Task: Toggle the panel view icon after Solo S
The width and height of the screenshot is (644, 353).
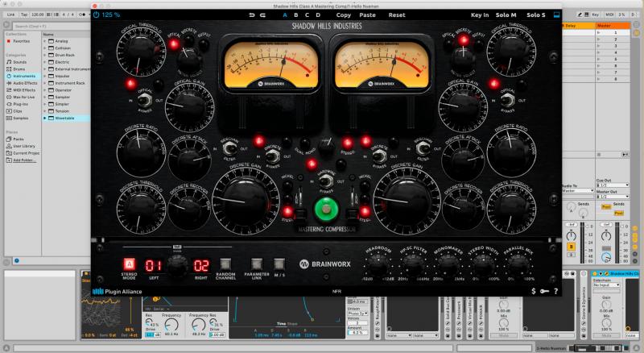Action: pyautogui.click(x=556, y=15)
